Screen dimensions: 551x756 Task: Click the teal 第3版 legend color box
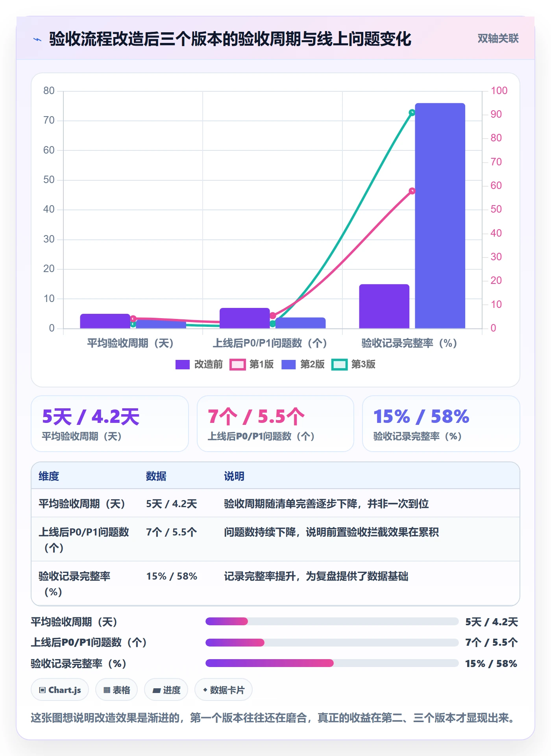(x=339, y=365)
